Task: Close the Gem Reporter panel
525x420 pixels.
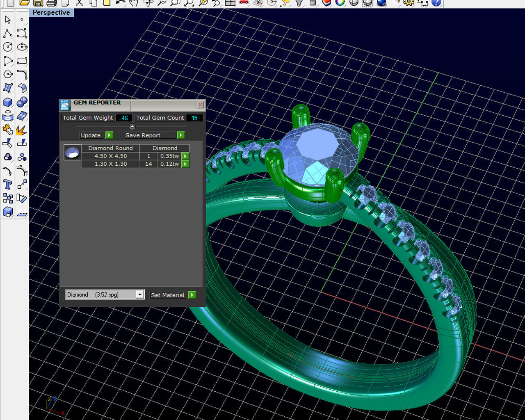Action: pyautogui.click(x=200, y=105)
